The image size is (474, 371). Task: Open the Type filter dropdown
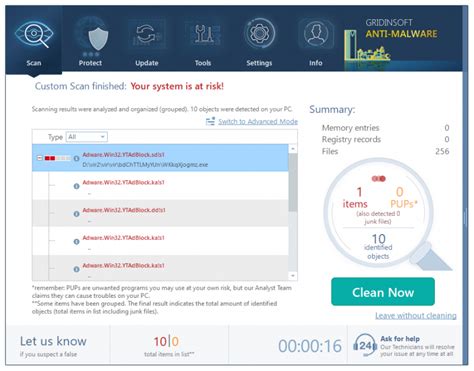pos(87,137)
